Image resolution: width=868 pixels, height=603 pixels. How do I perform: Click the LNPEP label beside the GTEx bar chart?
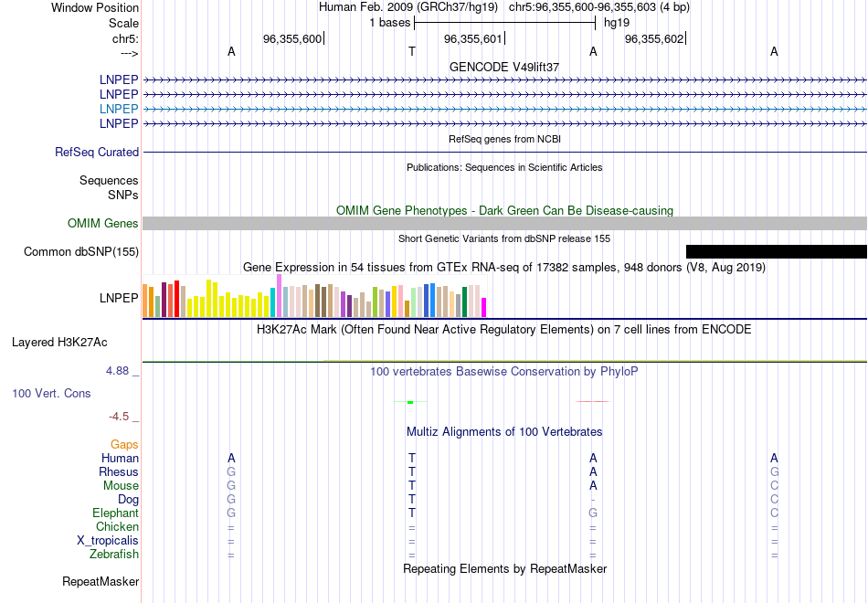click(x=119, y=298)
